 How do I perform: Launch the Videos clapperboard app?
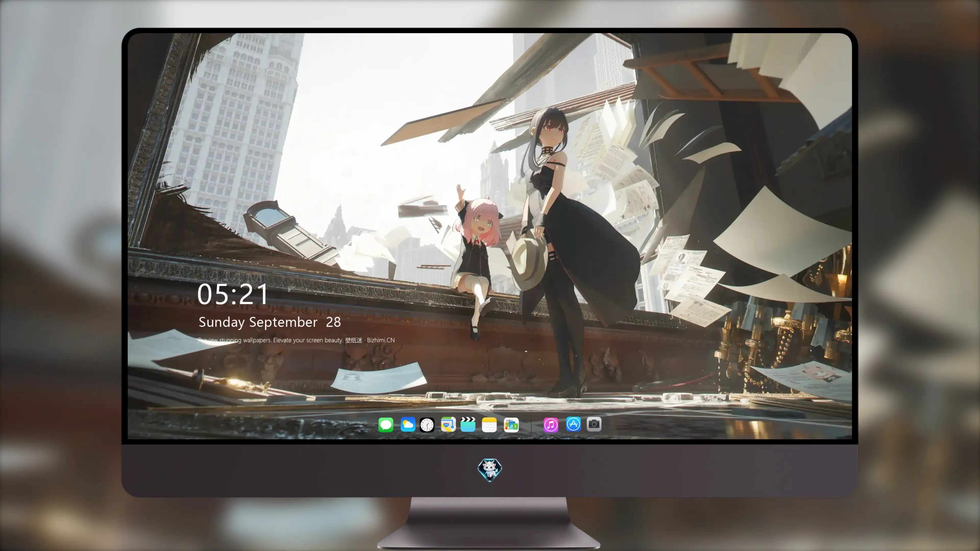[468, 425]
